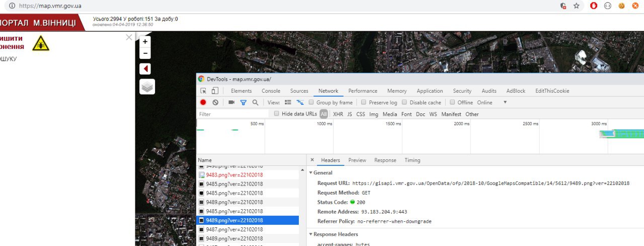The image size is (644, 246).
Task: Click the cookie extension icon
Action: pyautogui.click(x=621, y=6)
